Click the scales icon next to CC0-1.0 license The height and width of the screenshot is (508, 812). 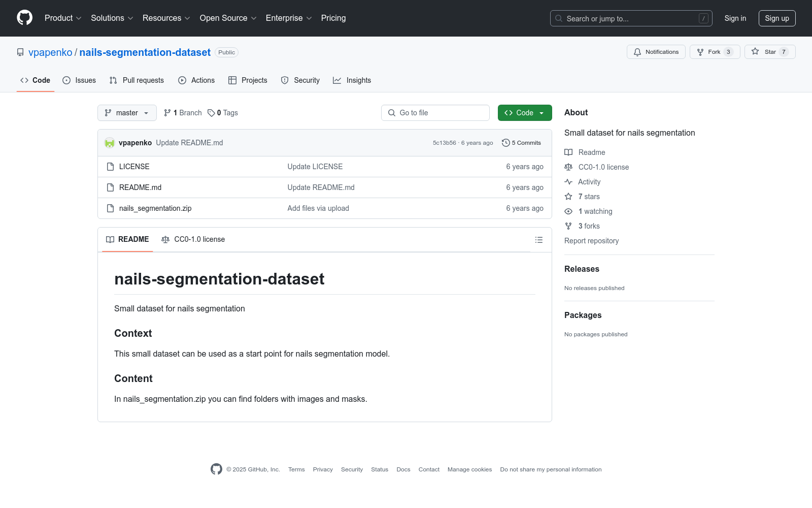(568, 167)
